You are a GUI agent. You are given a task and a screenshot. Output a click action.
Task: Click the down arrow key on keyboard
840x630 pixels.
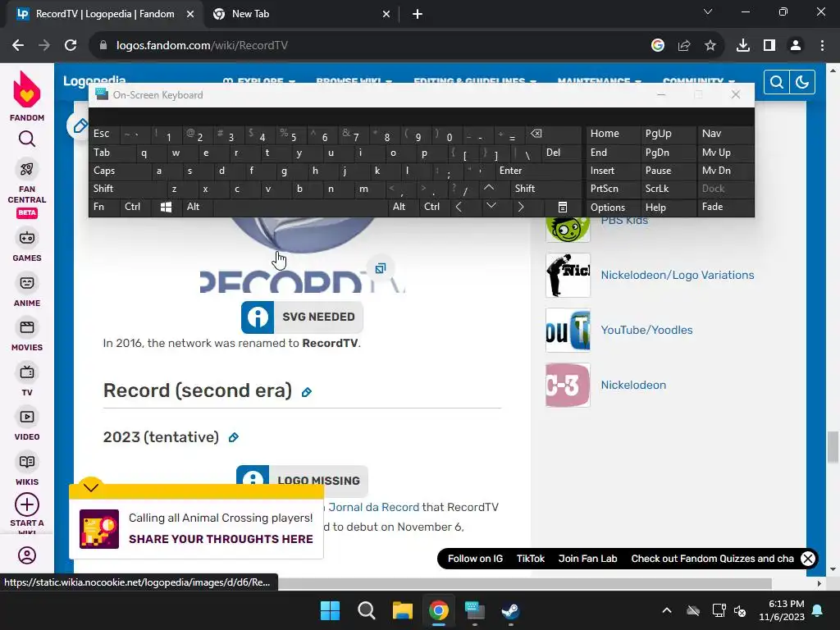491,207
